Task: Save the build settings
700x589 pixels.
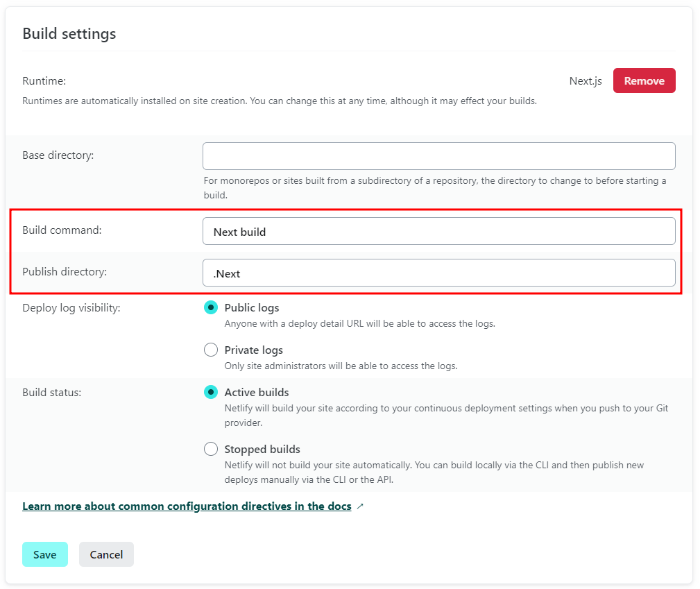Action: point(45,554)
